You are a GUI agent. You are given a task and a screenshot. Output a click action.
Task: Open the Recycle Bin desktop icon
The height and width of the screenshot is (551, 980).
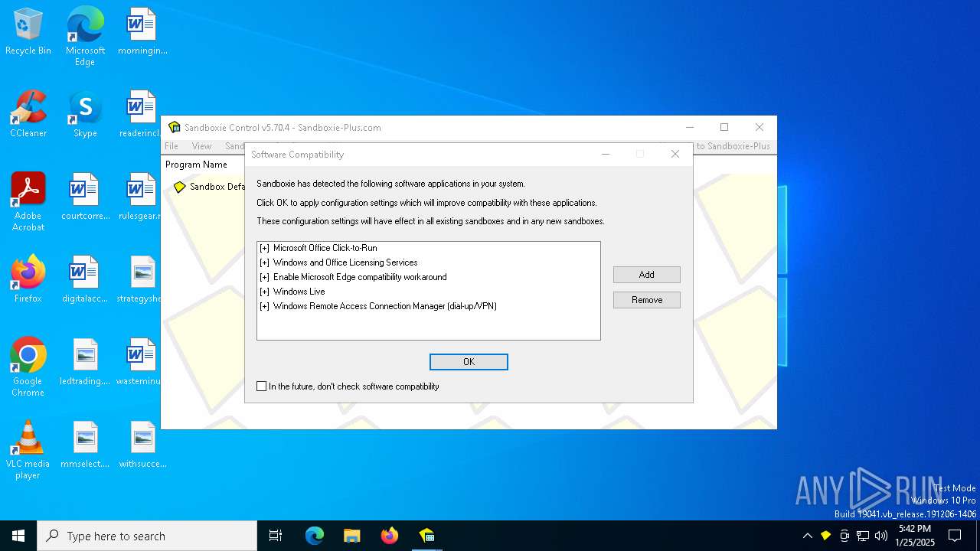28,31
